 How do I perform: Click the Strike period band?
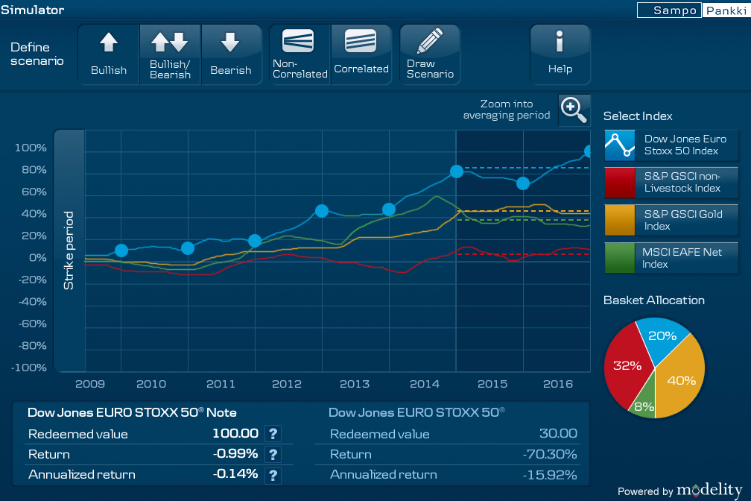[x=69, y=250]
